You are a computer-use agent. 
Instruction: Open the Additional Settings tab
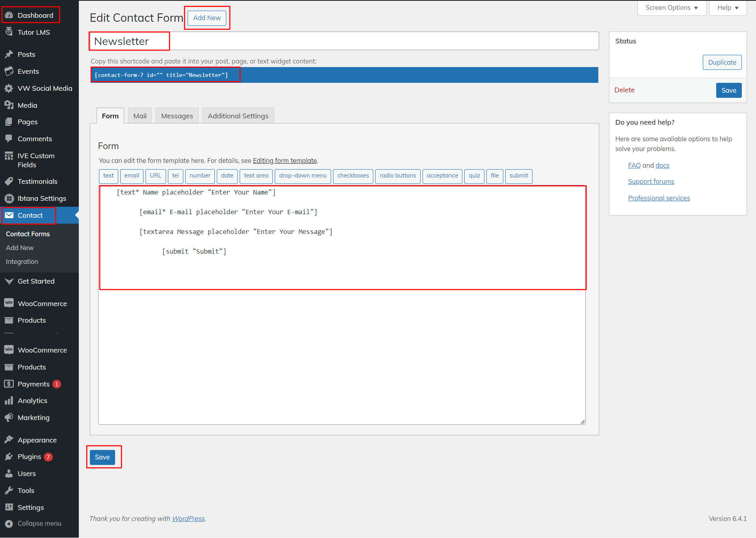[x=238, y=116]
